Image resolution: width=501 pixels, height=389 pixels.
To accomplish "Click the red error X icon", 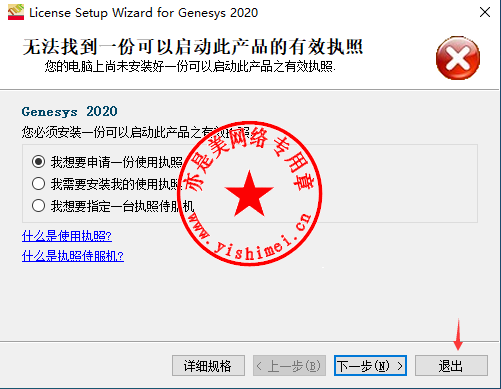I will [458, 58].
